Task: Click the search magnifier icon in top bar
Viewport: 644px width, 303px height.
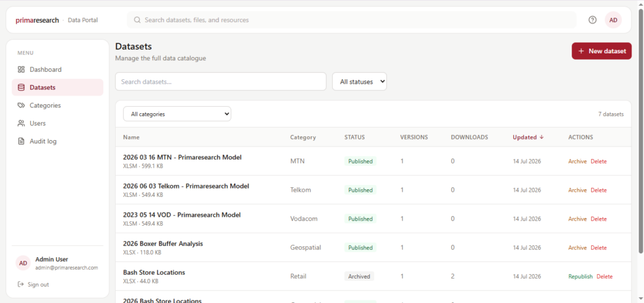Action: tap(137, 19)
